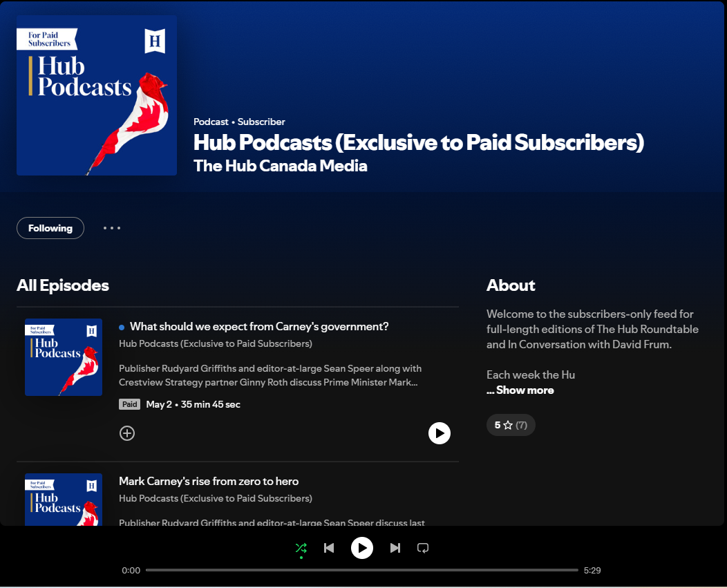The image size is (727, 588).
Task: Expand About description with Show more
Action: tap(520, 390)
